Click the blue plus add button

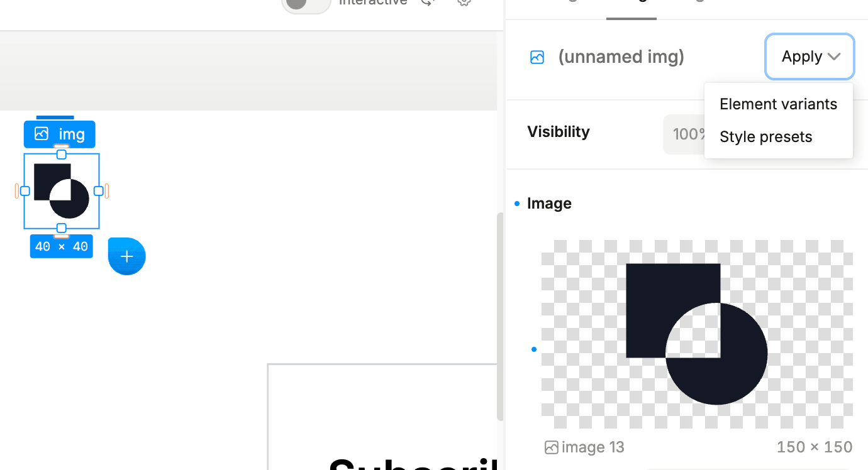point(126,256)
